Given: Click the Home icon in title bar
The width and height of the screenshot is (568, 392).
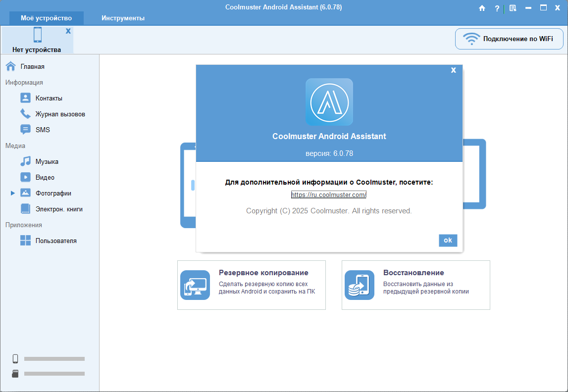Looking at the screenshot, I should point(482,8).
